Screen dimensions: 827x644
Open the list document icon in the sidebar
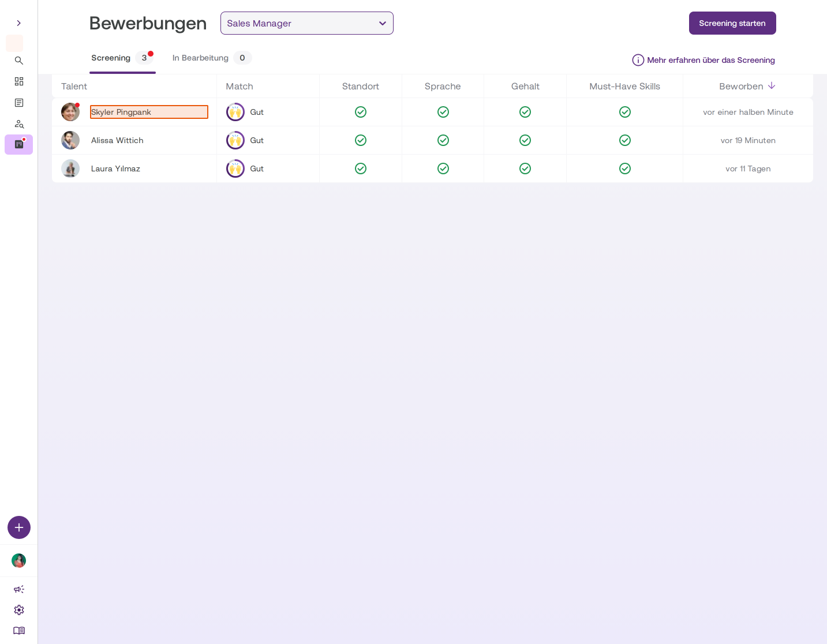point(19,103)
